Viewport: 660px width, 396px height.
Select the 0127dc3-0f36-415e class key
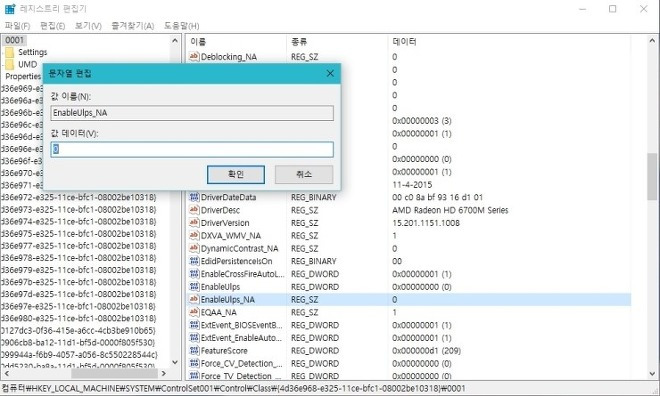tap(78, 330)
